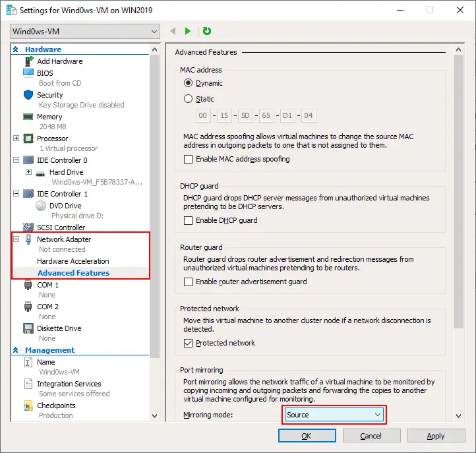
Task: Click the 'Not connected' adapter status text
Action: tap(62, 249)
